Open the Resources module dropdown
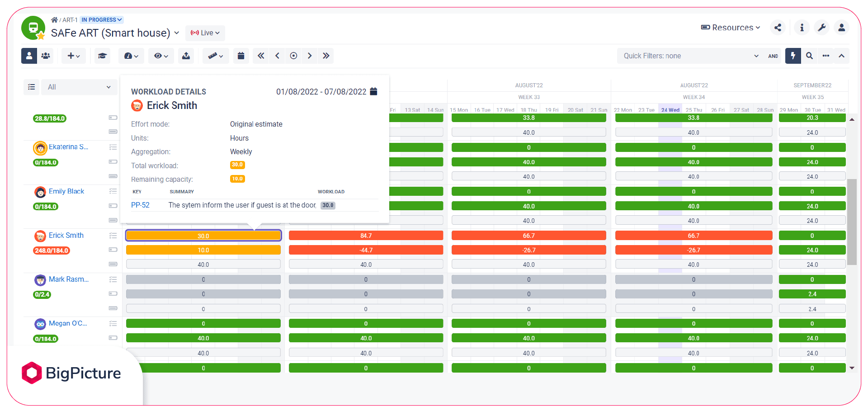 tap(731, 28)
